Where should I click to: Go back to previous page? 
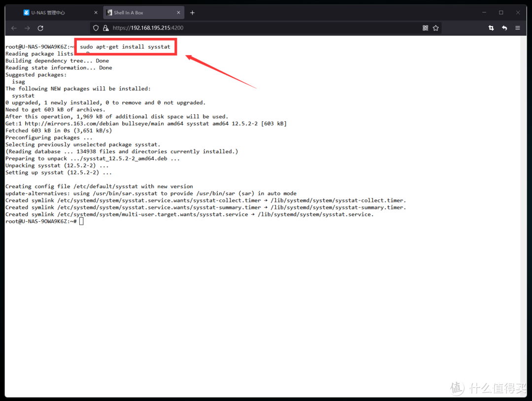14,28
